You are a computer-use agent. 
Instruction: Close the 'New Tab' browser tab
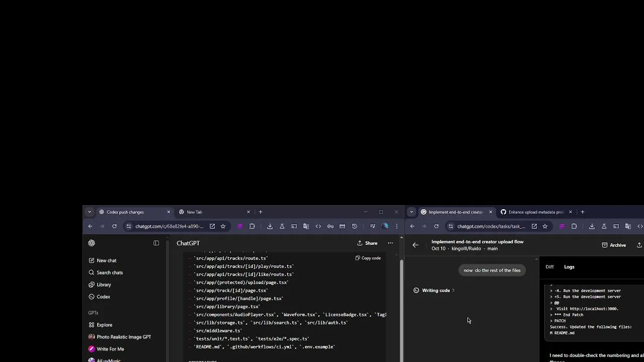pyautogui.click(x=248, y=212)
